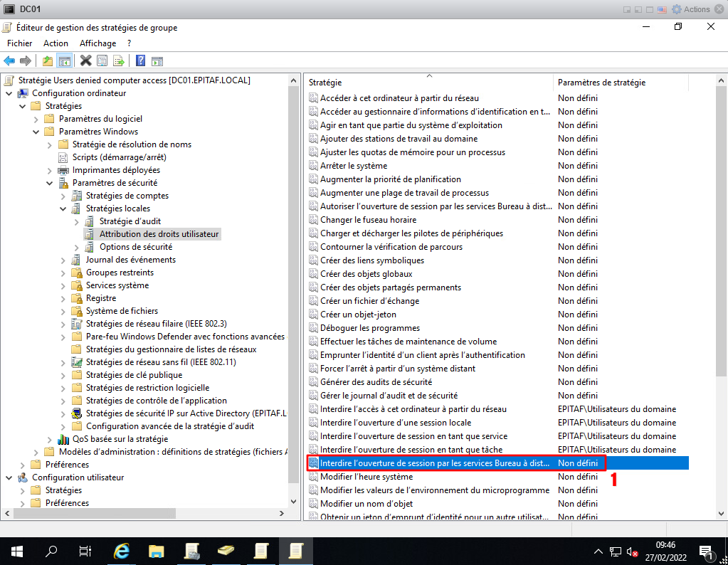
Task: Select Pare-feu Windows Defender tree item
Action: coord(185,337)
